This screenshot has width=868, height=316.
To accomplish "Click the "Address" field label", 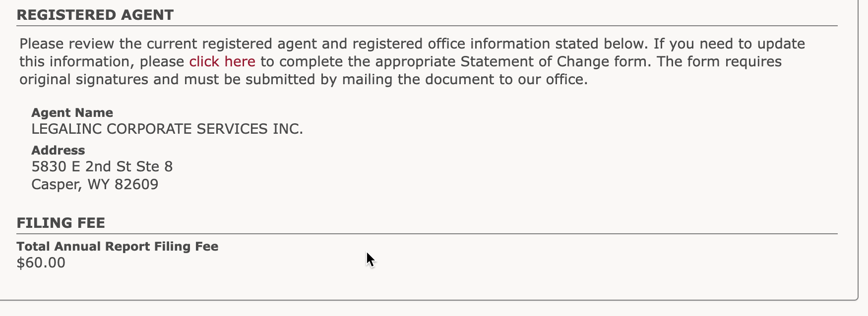I will coord(58,150).
